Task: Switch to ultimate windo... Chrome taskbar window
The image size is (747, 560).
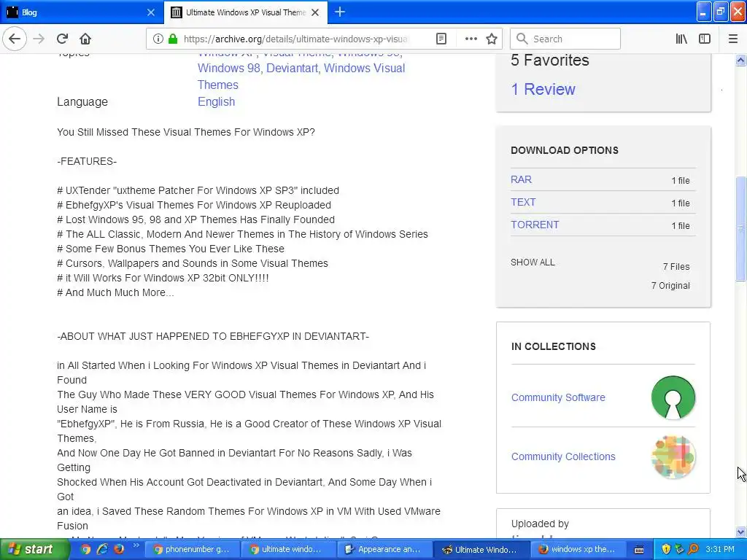Action: coord(287,549)
